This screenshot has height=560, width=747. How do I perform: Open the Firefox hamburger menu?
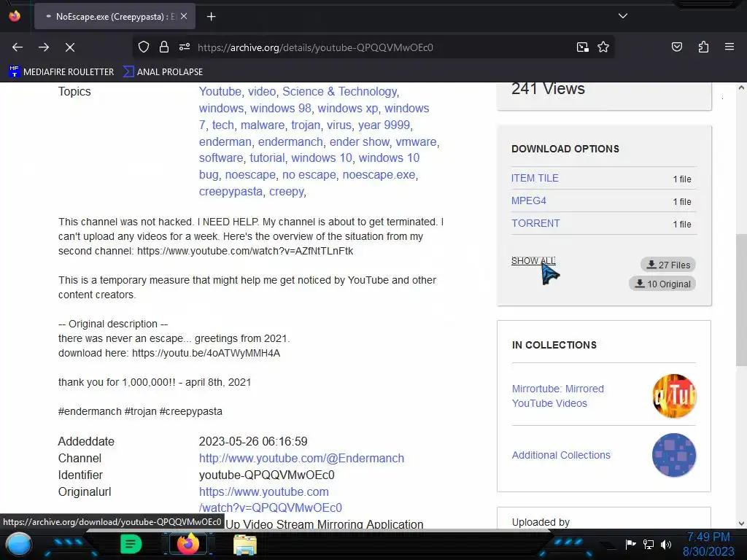click(729, 47)
